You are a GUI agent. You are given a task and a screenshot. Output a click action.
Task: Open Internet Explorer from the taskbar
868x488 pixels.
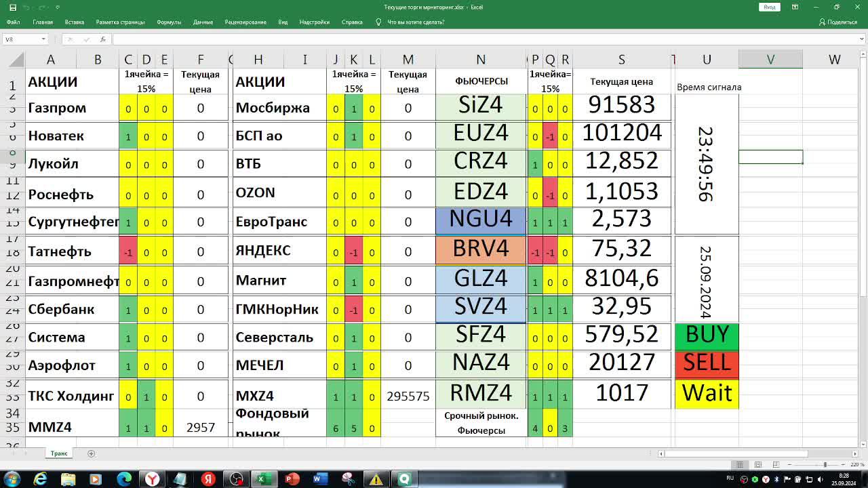point(41,479)
